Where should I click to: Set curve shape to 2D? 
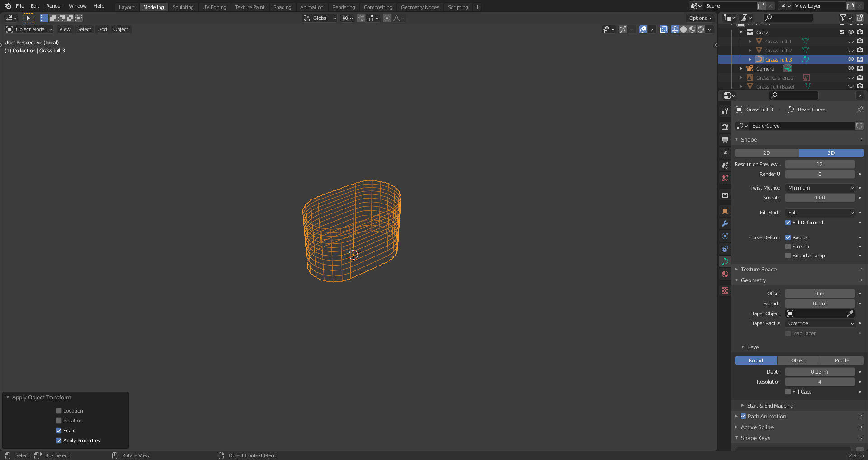point(766,153)
